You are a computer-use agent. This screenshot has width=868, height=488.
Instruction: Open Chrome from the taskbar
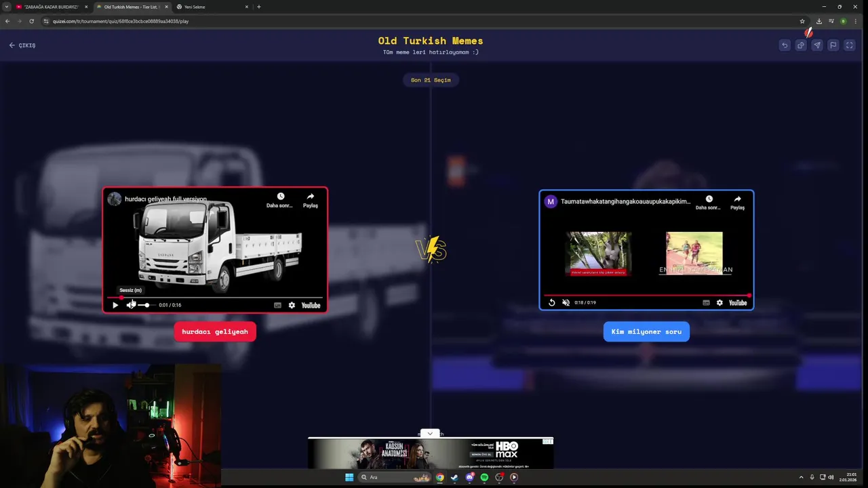[440, 477]
